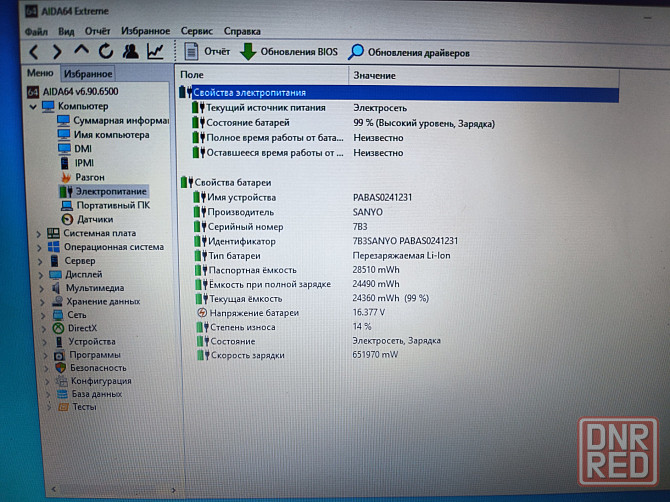Image resolution: width=670 pixels, height=502 pixels.
Task: Open Обновления BIOS from toolbar
Action: tap(290, 52)
